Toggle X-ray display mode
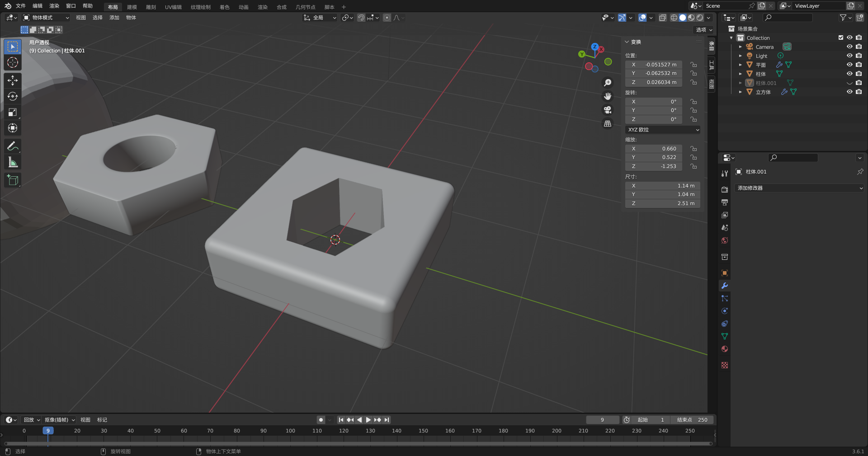The width and height of the screenshot is (868, 456). tap(662, 18)
